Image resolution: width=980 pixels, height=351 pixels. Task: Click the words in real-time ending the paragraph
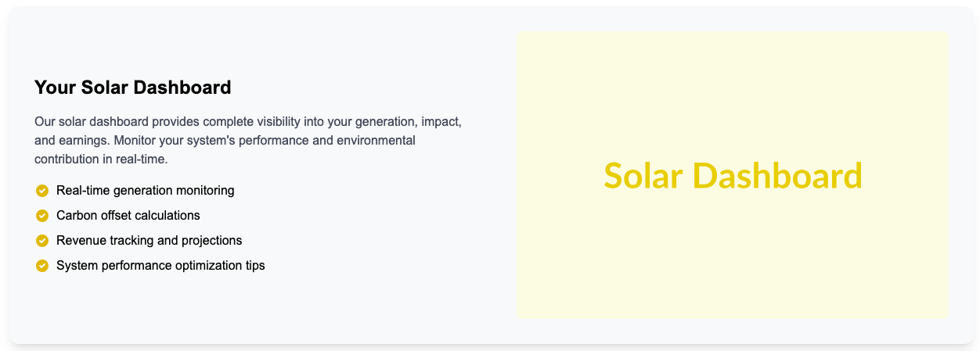(135, 159)
